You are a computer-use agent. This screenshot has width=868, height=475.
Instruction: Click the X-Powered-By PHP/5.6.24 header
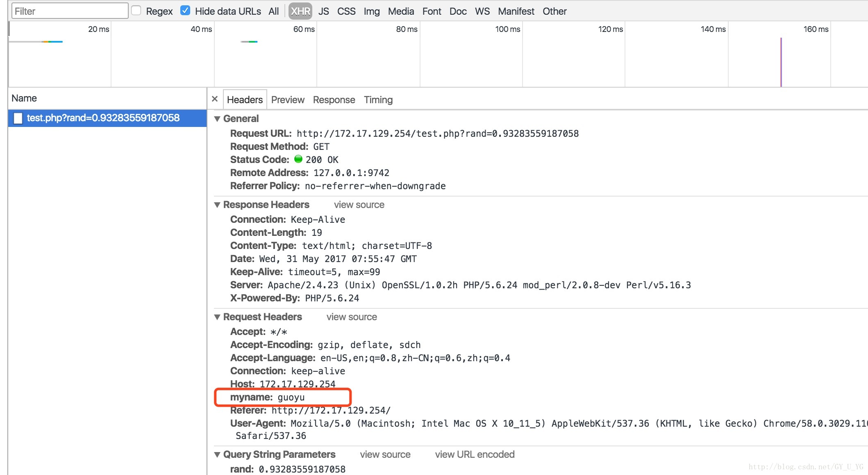click(x=295, y=298)
